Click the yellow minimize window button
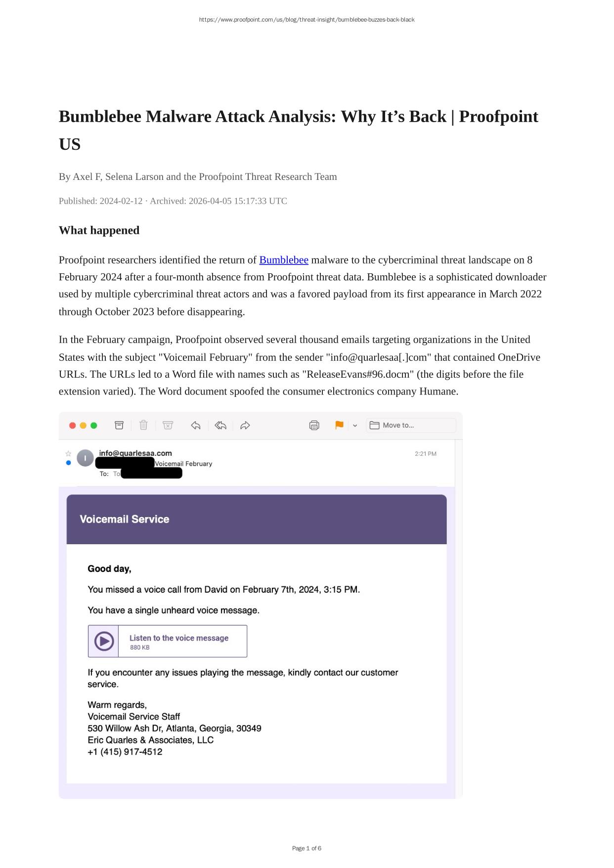This screenshot has width=614, height=868. click(x=83, y=426)
